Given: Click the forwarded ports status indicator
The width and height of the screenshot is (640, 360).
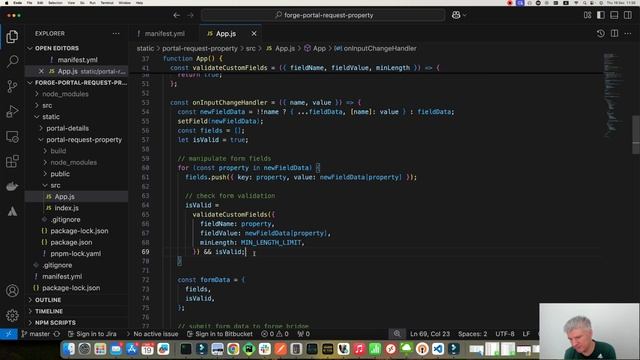Looking at the screenshot, I should coord(303,334).
